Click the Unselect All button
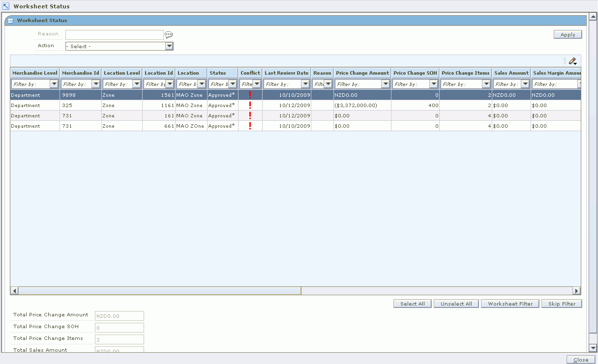Image resolution: width=598 pixels, height=364 pixels. (x=456, y=304)
